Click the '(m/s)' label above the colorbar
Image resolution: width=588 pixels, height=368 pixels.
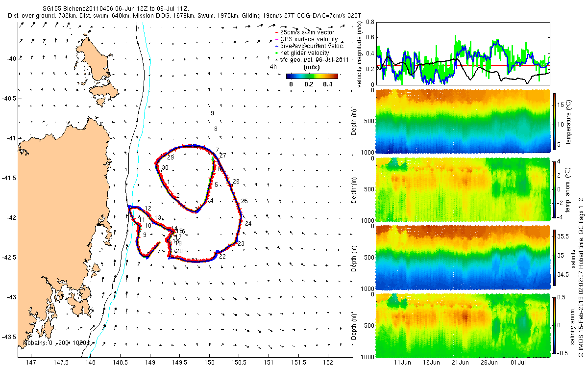pyautogui.click(x=312, y=67)
